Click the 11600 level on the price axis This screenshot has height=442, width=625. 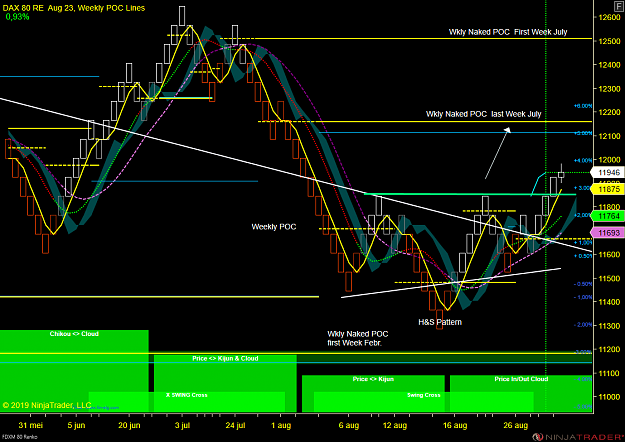[609, 254]
